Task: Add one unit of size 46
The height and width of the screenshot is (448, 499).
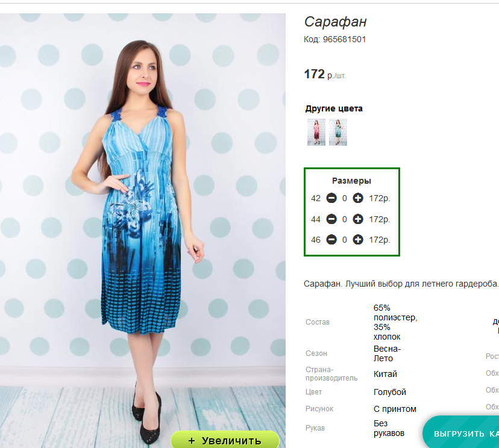Action: pyautogui.click(x=358, y=240)
